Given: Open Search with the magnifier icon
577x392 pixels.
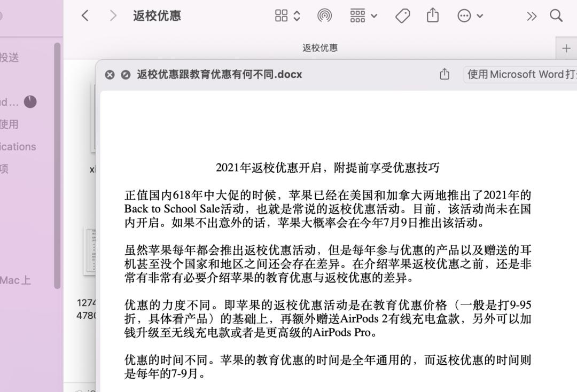Looking at the screenshot, I should (x=556, y=16).
